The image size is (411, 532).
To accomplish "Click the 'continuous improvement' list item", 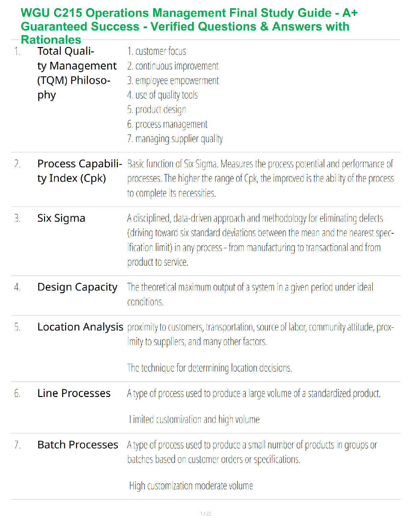I will click(173, 66).
